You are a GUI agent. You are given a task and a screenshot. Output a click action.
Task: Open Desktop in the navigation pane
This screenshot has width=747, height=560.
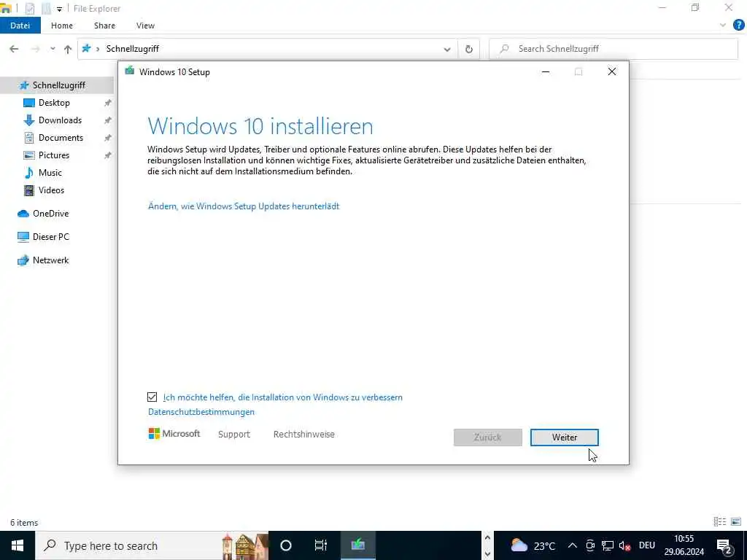(54, 103)
